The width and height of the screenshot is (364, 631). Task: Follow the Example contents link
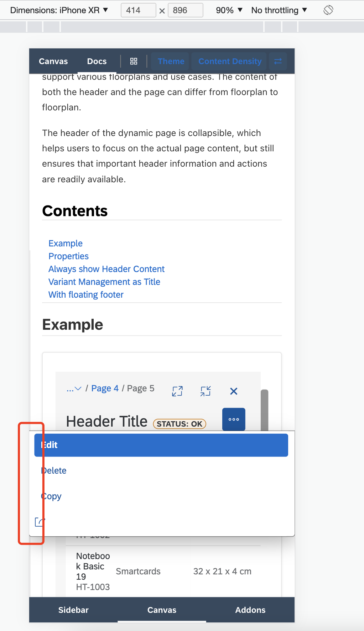coord(66,243)
